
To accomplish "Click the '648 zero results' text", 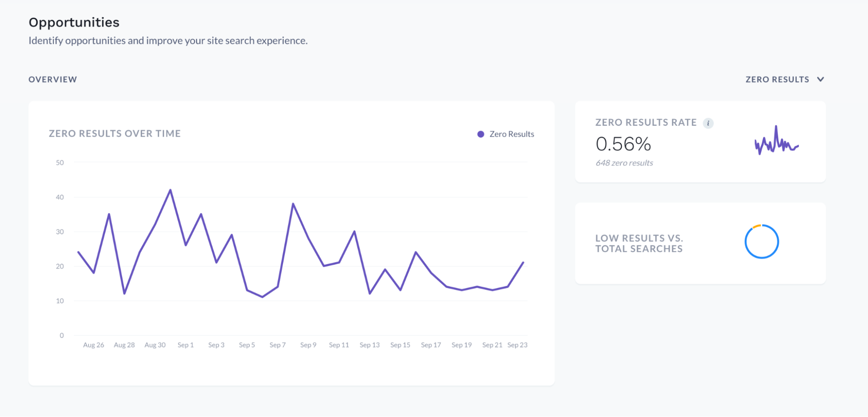I will pos(624,163).
